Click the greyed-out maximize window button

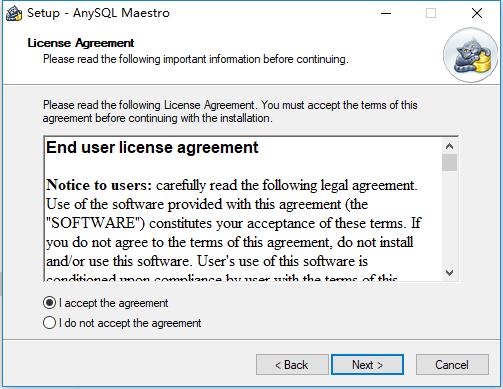[x=431, y=13]
